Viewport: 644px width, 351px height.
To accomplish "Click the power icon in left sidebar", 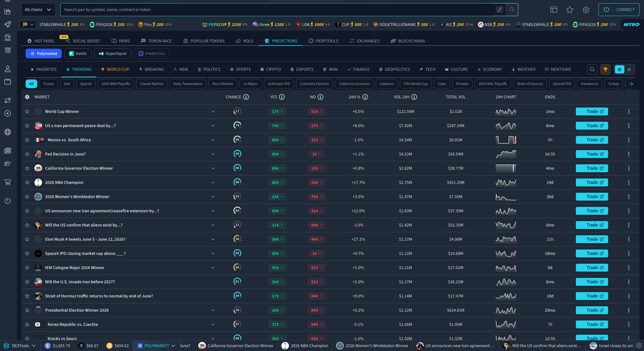I will click(8, 200).
